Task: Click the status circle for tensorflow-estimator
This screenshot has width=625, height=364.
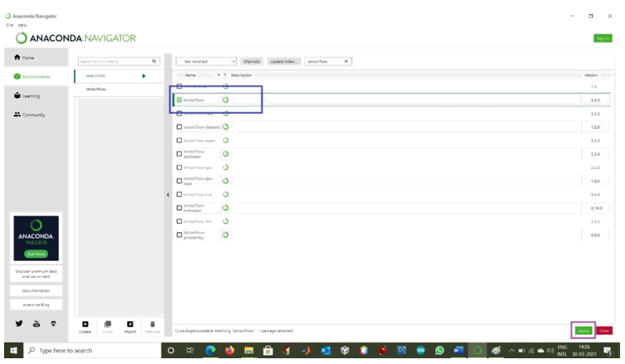Action: click(226, 154)
